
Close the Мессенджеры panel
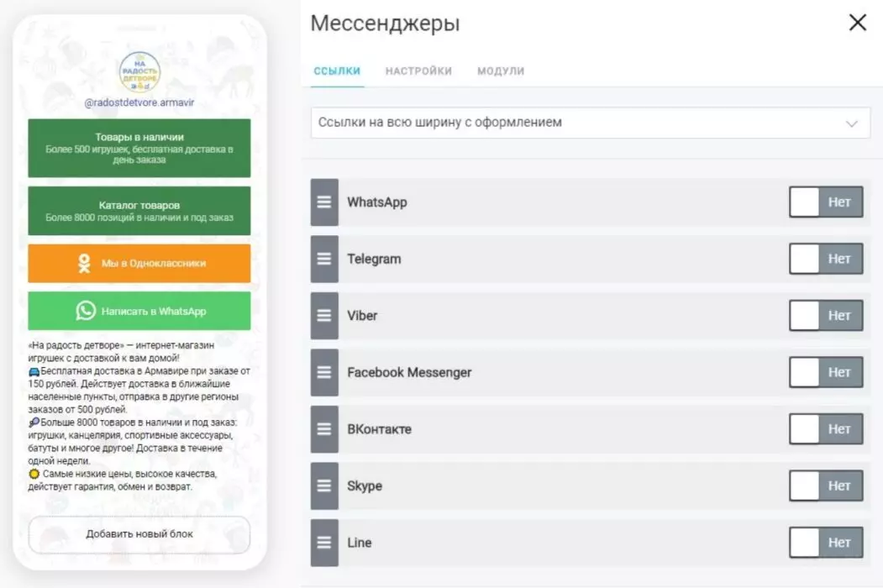857,23
